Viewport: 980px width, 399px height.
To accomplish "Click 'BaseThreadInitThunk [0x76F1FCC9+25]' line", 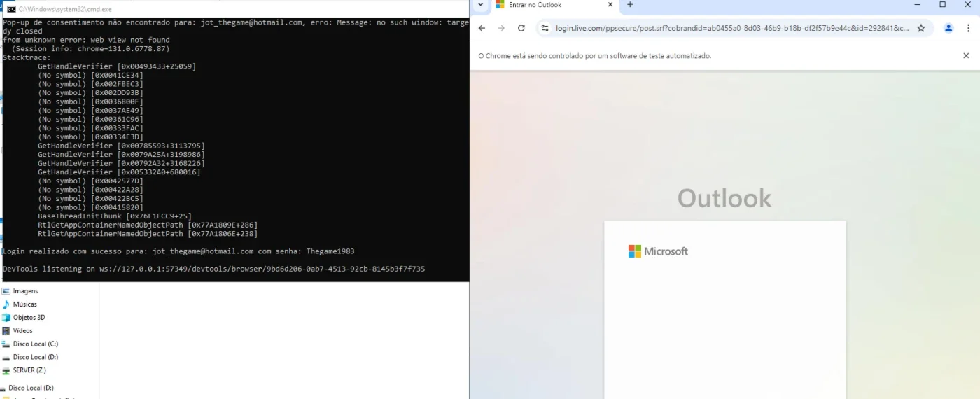I will point(115,216).
